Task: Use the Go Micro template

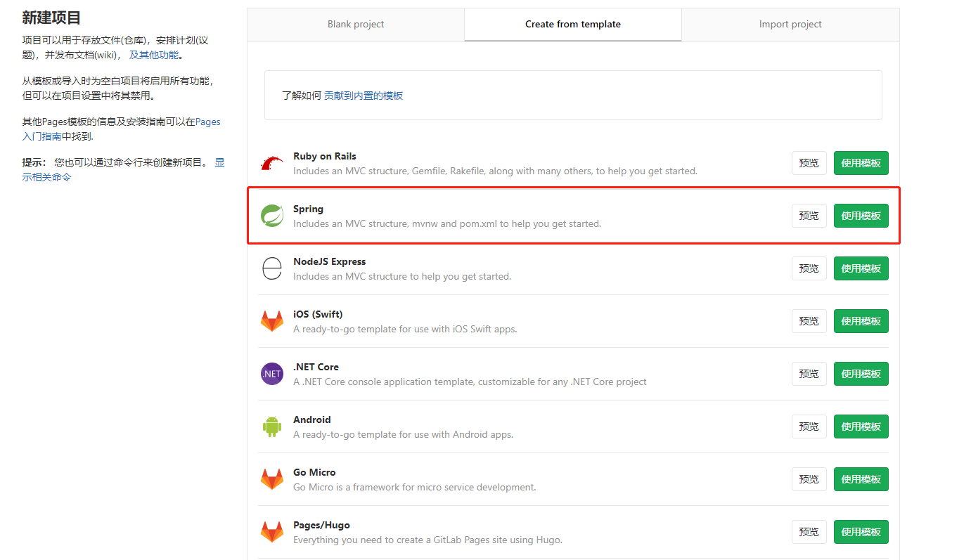Action: click(x=861, y=479)
